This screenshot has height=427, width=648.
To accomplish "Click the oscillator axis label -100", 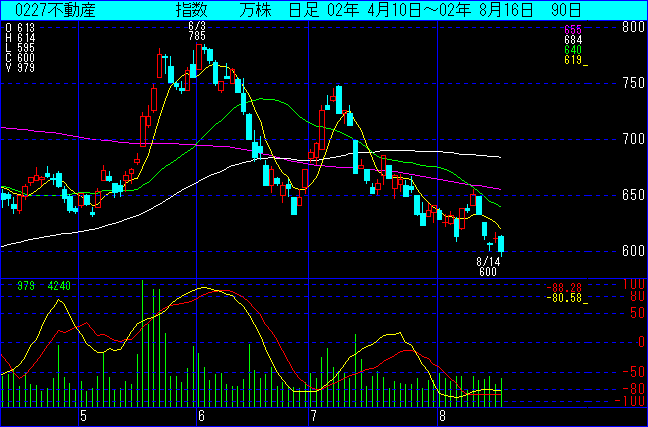I will [630, 401].
